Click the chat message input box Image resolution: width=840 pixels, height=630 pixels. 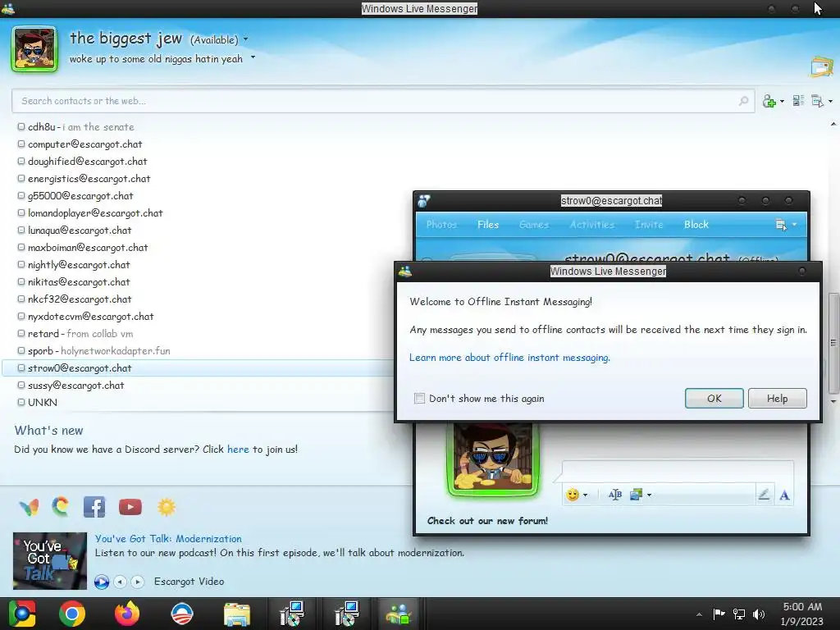click(x=678, y=470)
